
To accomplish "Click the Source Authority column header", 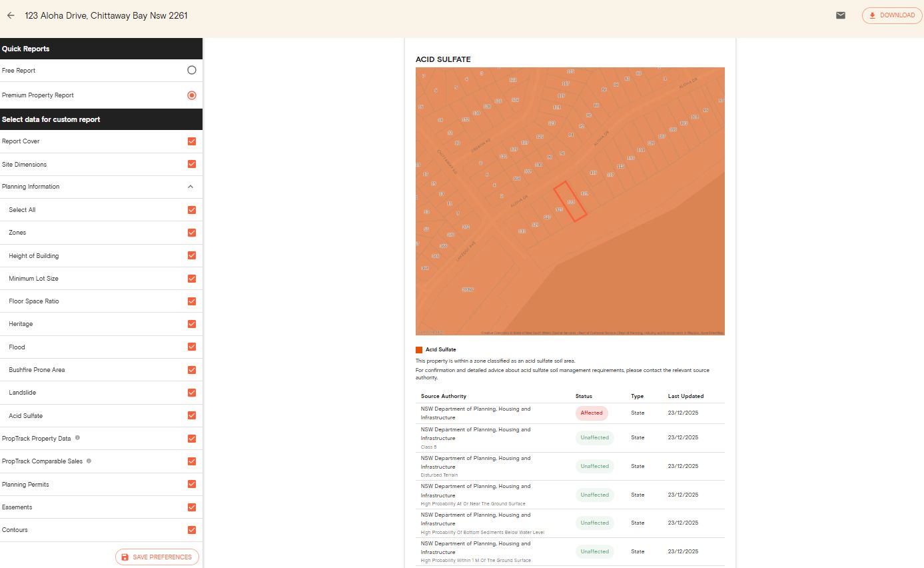I will click(x=444, y=397).
